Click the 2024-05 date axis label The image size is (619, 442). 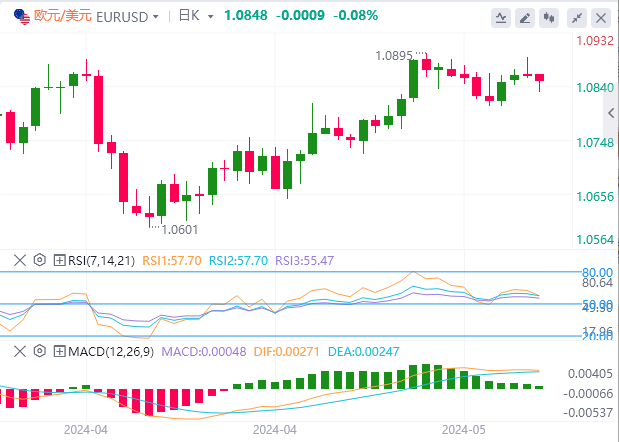(x=464, y=429)
